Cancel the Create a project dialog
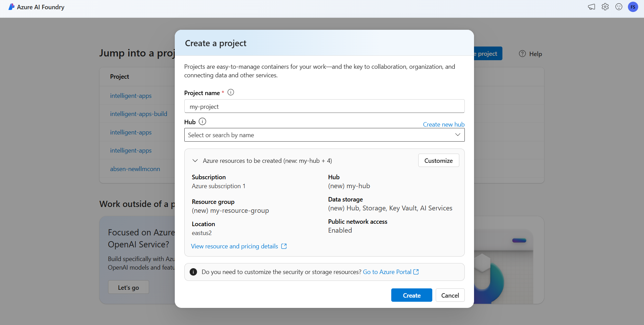Viewport: 644px width, 325px height. (x=450, y=295)
